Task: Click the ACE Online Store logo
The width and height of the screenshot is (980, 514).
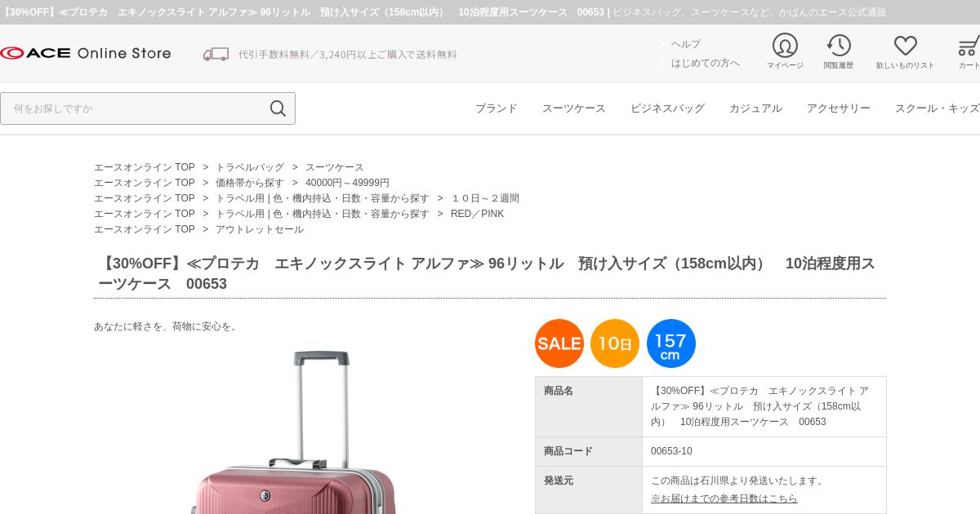Action: pos(86,53)
